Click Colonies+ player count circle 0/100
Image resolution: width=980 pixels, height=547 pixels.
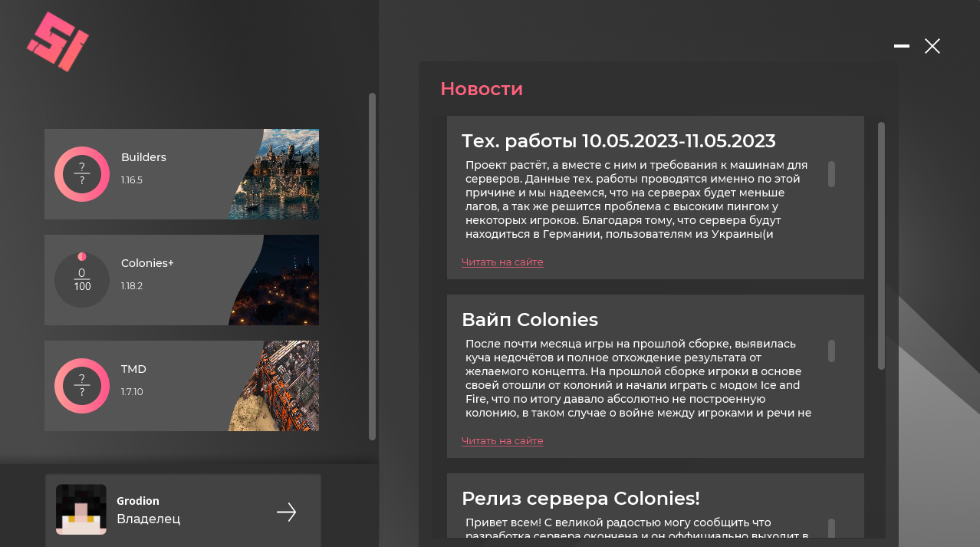pos(82,280)
